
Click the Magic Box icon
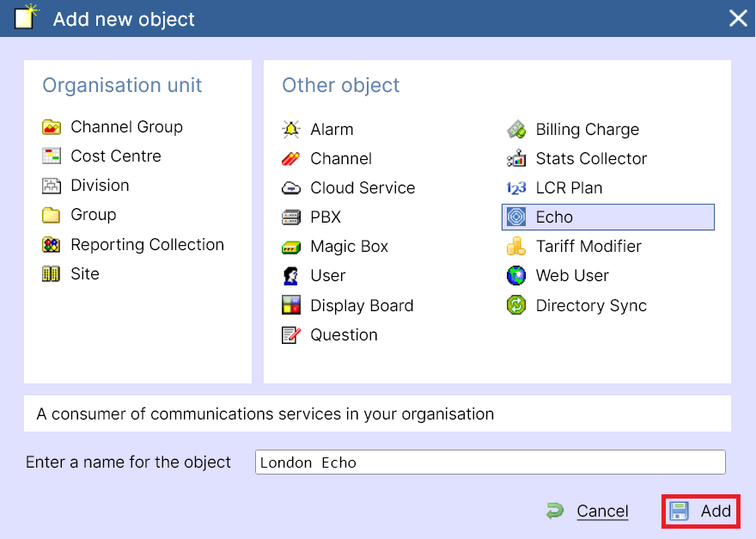pyautogui.click(x=291, y=247)
